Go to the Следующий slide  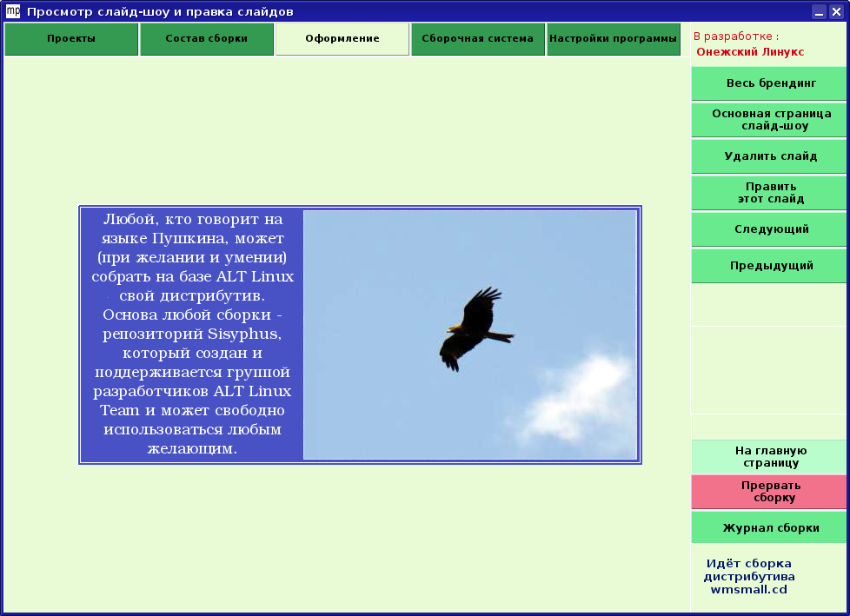(x=770, y=230)
